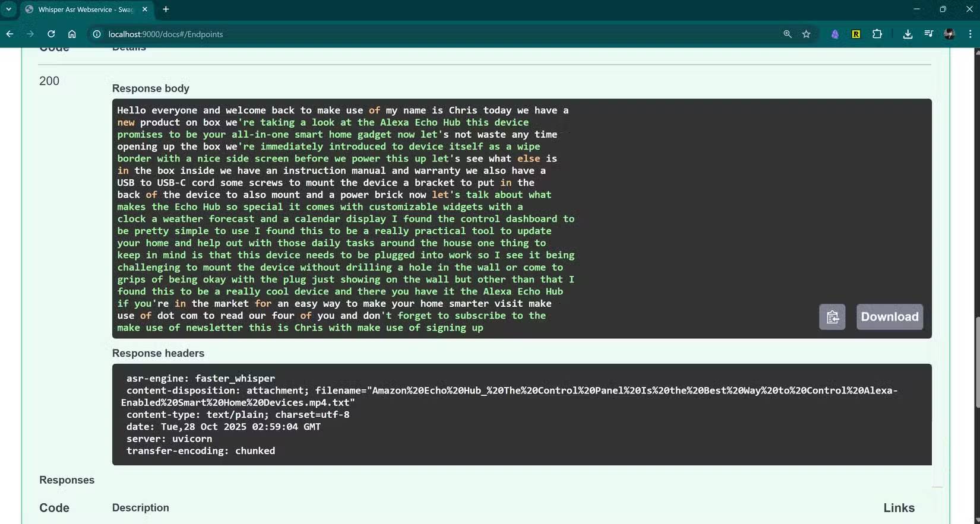Click the Download button
The width and height of the screenshot is (980, 524).
click(x=890, y=317)
